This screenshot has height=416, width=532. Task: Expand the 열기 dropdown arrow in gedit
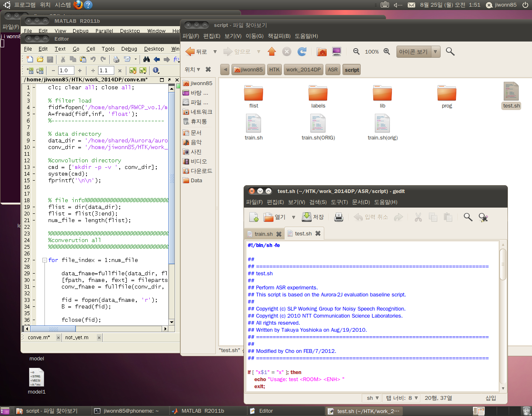point(294,217)
